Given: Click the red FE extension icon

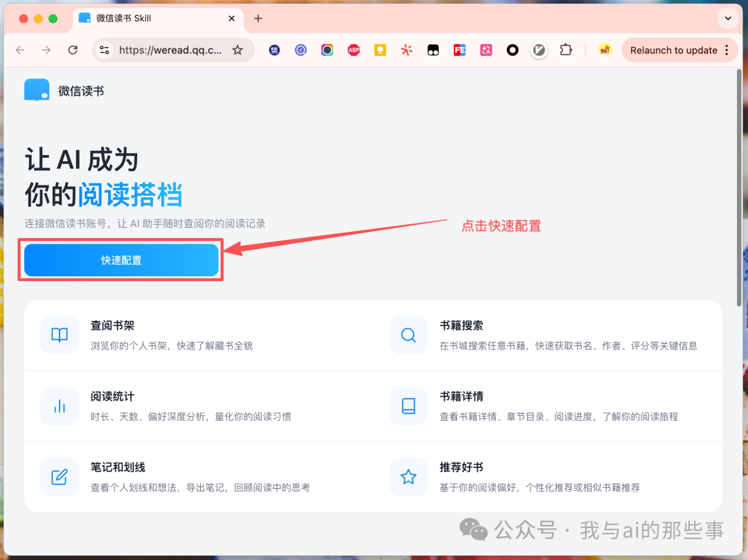Looking at the screenshot, I should [459, 50].
